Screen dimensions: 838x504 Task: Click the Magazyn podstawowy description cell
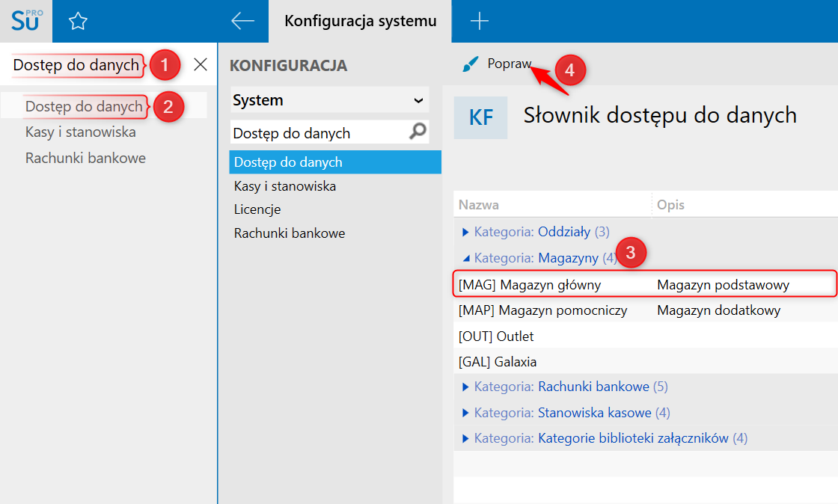(x=723, y=285)
